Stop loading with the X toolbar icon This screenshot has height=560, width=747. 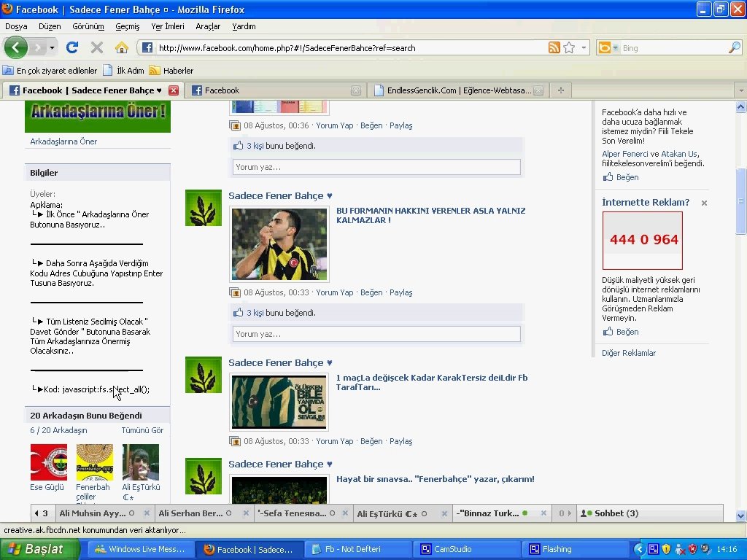[x=97, y=47]
